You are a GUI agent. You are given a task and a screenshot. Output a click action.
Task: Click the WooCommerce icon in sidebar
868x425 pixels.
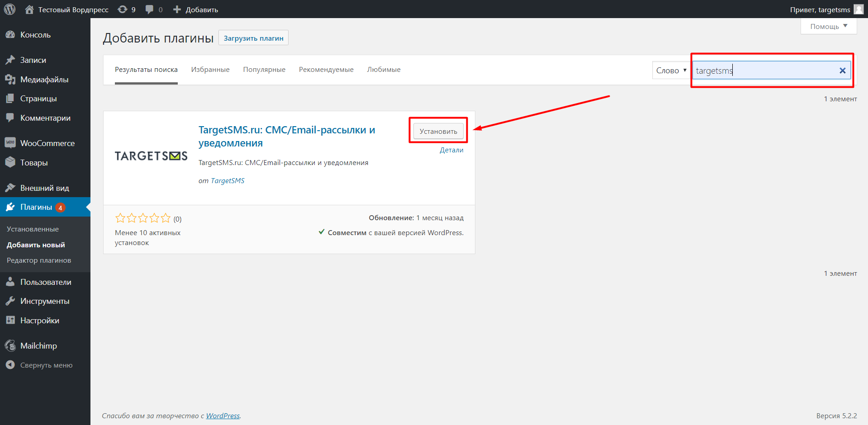pyautogui.click(x=10, y=143)
